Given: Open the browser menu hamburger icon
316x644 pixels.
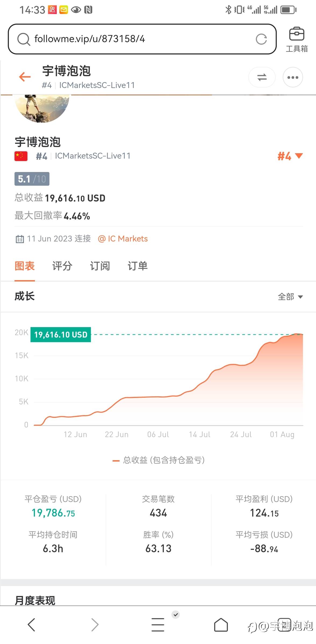Looking at the screenshot, I should tap(158, 625).
